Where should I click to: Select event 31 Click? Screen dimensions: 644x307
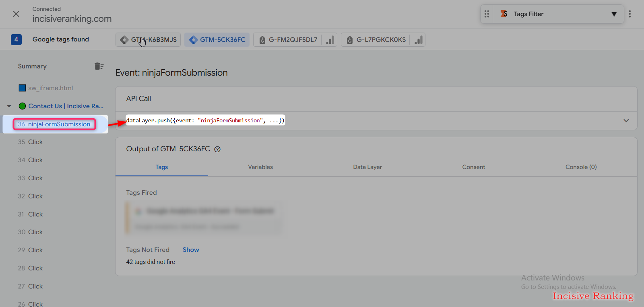[x=30, y=214]
